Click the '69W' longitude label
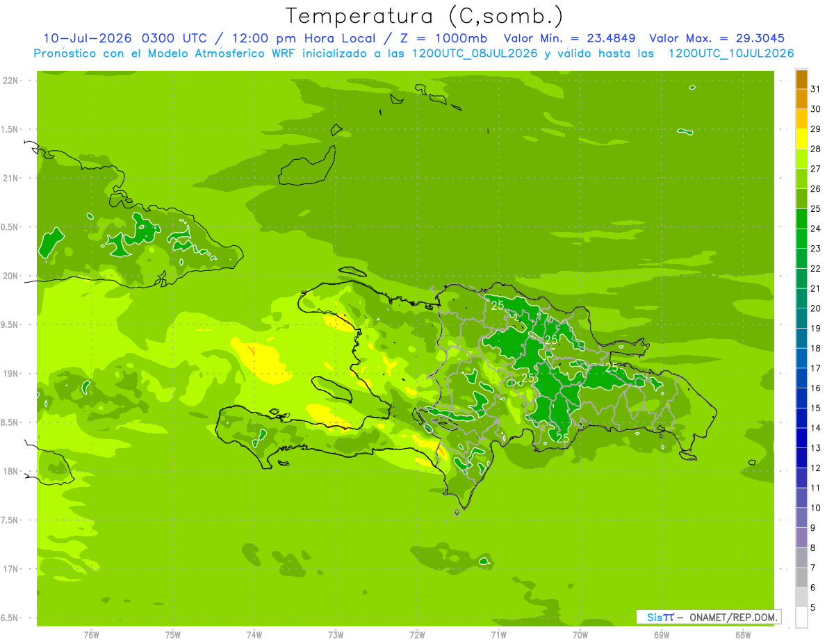Image resolution: width=834 pixels, height=644 pixels. 662,635
